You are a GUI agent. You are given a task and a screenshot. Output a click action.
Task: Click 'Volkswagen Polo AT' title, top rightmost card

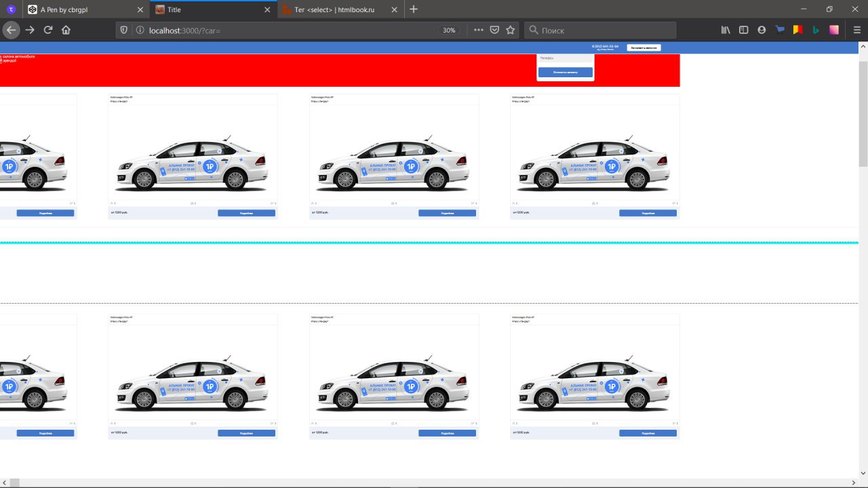pyautogui.click(x=524, y=97)
